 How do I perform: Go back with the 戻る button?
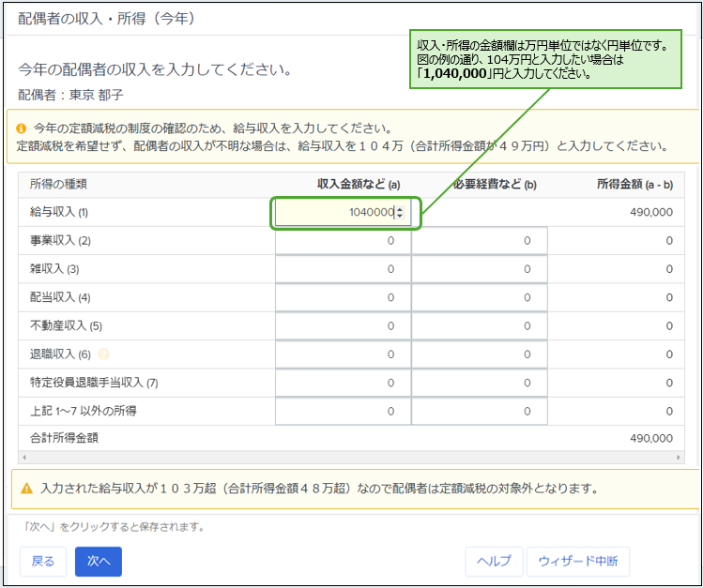(43, 561)
